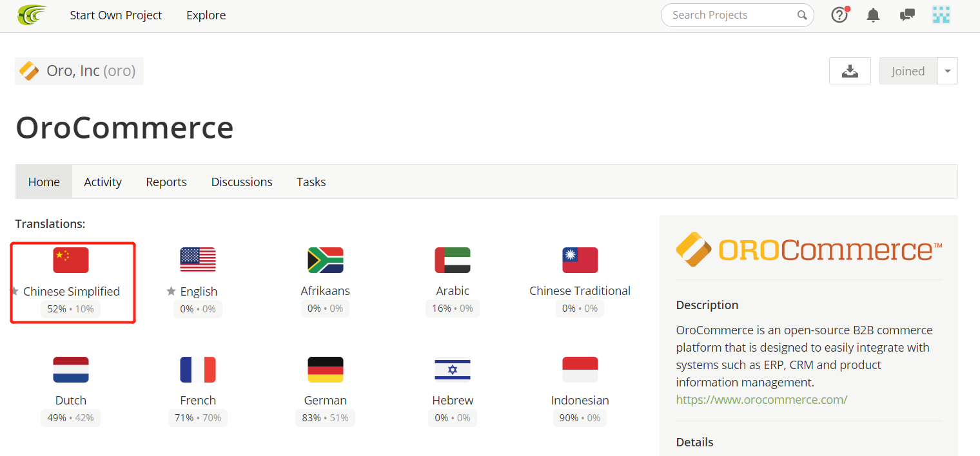Click Arabic 16% • 0% progress badge
The height and width of the screenshot is (456, 980).
453,308
